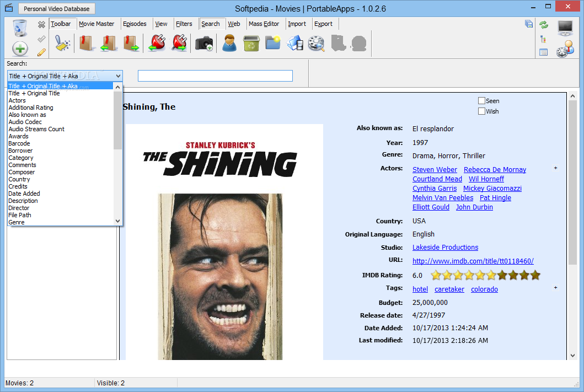This screenshot has width=584, height=392.
Task: Click the dropdown list scrollbar down arrow
Action: (117, 221)
